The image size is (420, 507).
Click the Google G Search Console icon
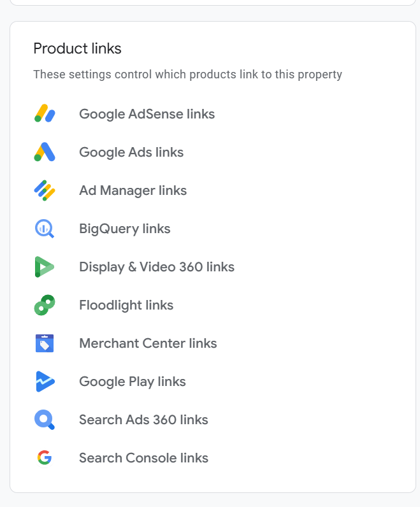coord(45,457)
